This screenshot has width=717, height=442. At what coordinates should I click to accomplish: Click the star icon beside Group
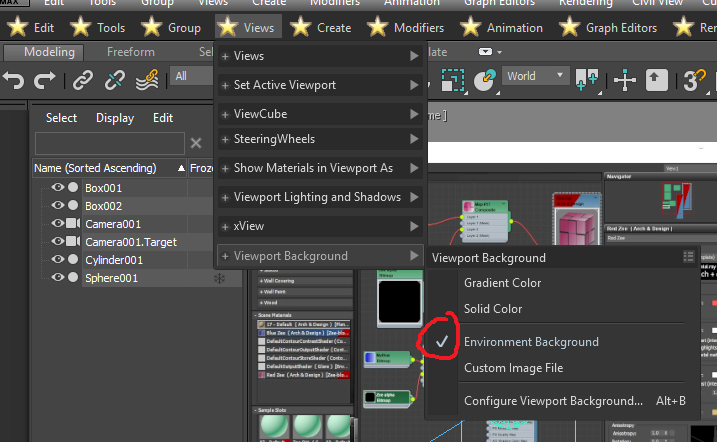click(x=151, y=27)
